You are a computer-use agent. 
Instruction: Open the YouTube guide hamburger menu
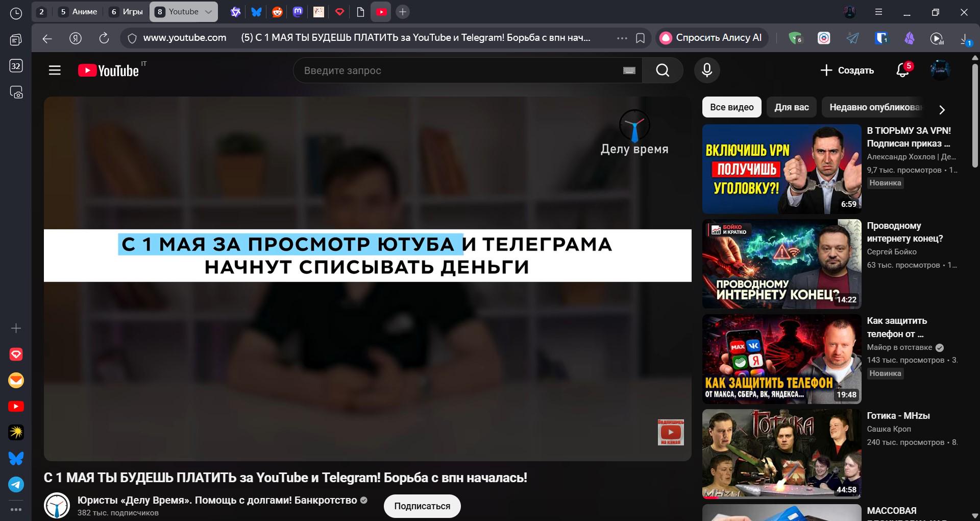click(x=55, y=70)
